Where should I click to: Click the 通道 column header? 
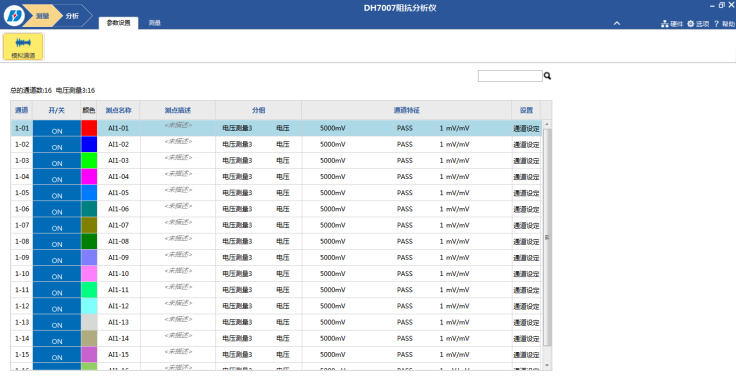point(22,110)
